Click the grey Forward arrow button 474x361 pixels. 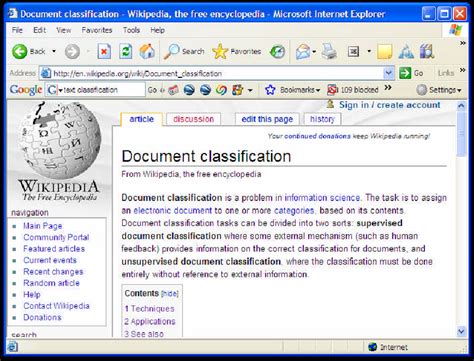[72, 52]
